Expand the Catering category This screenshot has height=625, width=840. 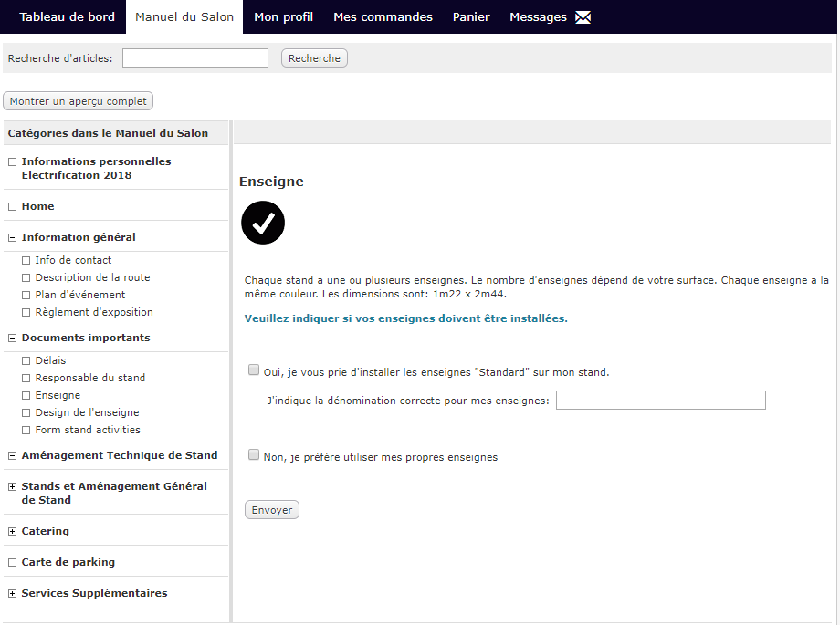click(12, 531)
